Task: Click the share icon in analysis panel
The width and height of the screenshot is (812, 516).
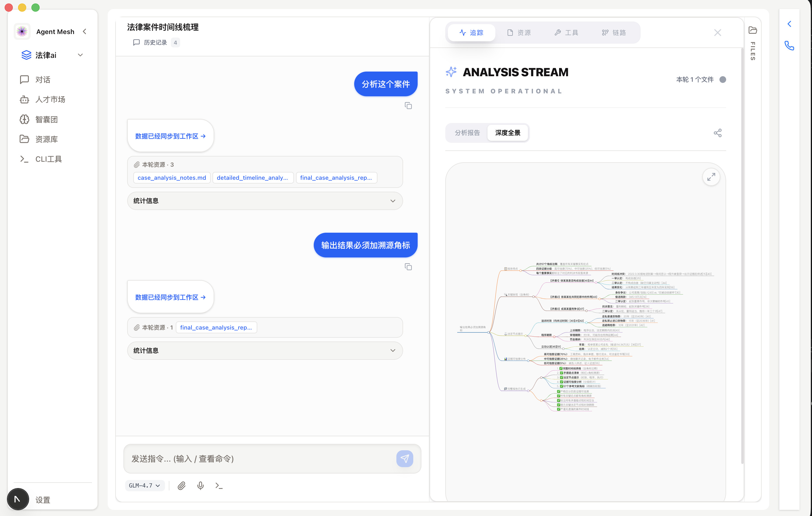Action: pyautogui.click(x=718, y=133)
